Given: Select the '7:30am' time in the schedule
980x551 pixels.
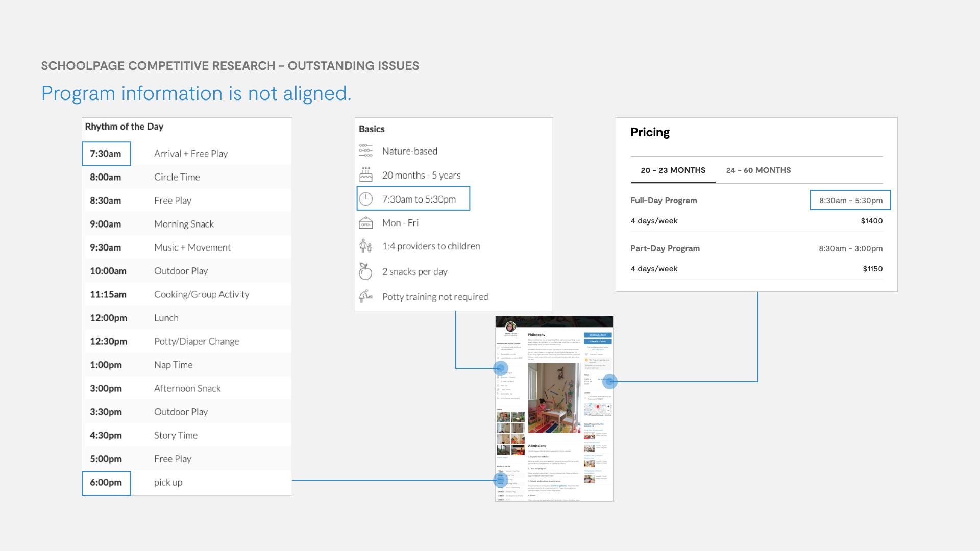Looking at the screenshot, I should pyautogui.click(x=106, y=154).
